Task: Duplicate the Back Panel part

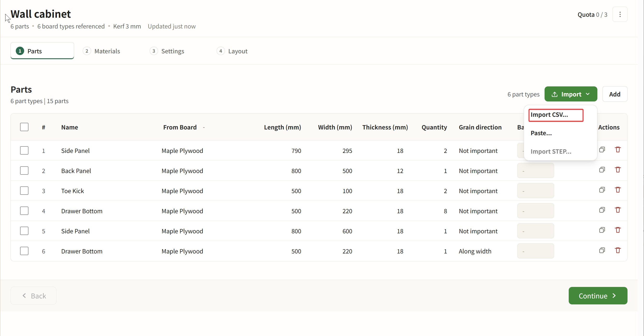Action: 602,170
